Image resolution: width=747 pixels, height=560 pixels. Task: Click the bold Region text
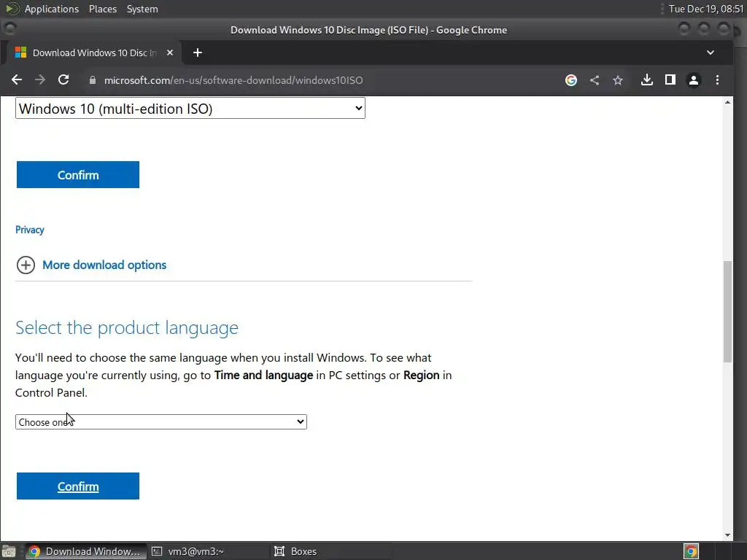click(x=421, y=376)
